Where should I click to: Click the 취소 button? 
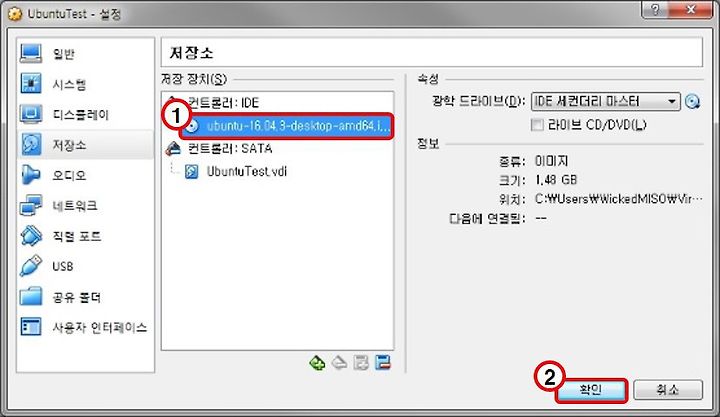click(x=668, y=390)
